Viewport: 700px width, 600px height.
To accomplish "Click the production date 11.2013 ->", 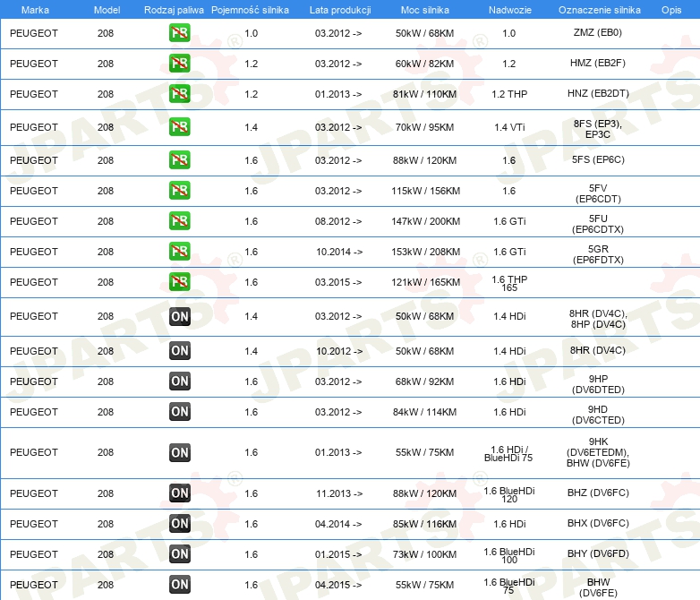I will pos(339,493).
